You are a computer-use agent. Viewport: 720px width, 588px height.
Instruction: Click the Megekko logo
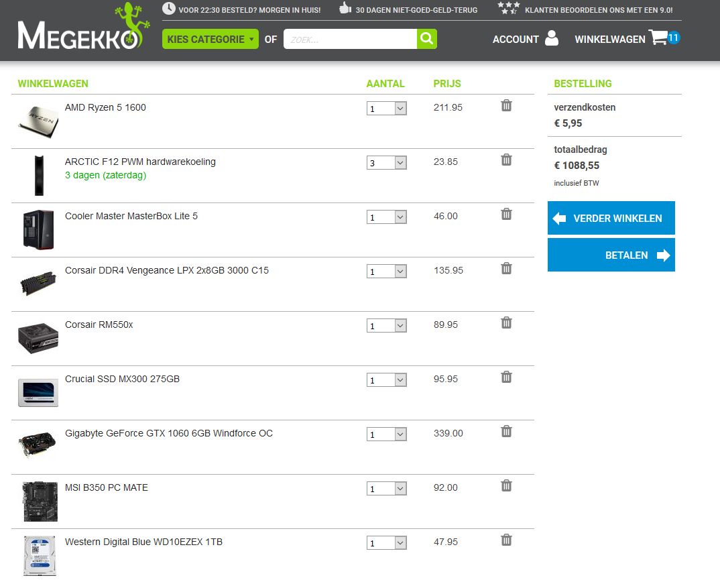coord(84,27)
